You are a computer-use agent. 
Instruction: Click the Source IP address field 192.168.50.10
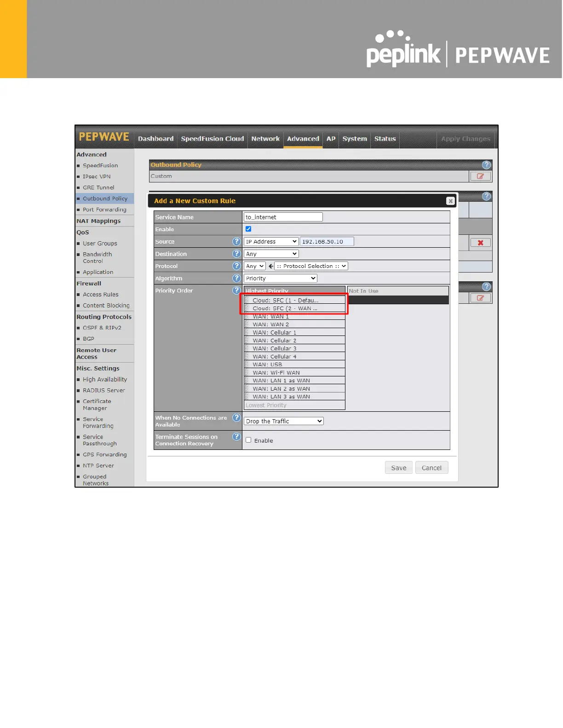tap(327, 241)
